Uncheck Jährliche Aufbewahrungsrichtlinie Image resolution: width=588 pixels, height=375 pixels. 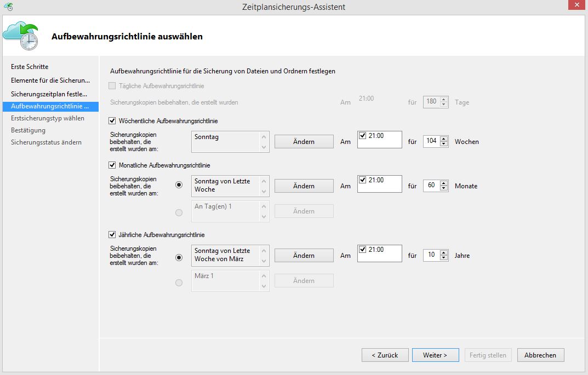[112, 234]
